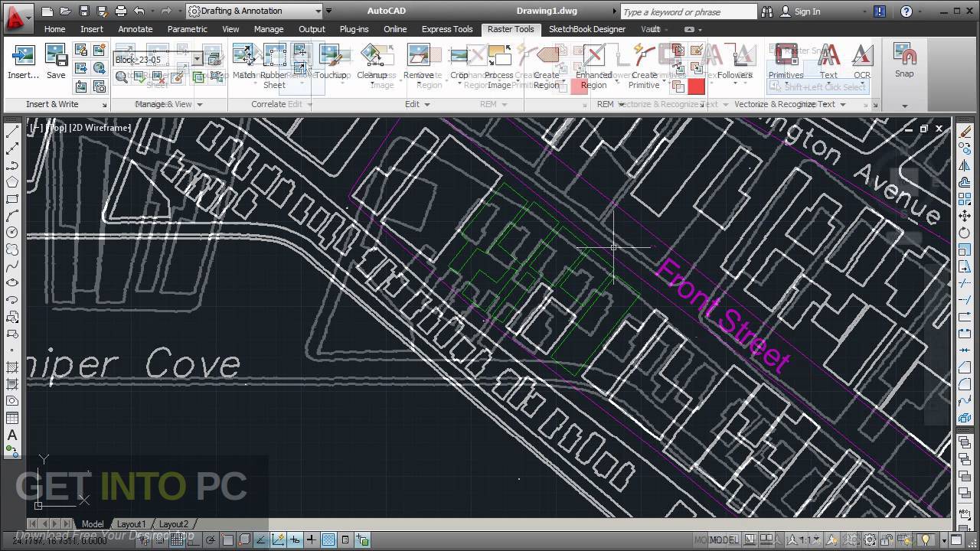Click Sign In
The height and width of the screenshot is (551, 980).
coord(807,11)
